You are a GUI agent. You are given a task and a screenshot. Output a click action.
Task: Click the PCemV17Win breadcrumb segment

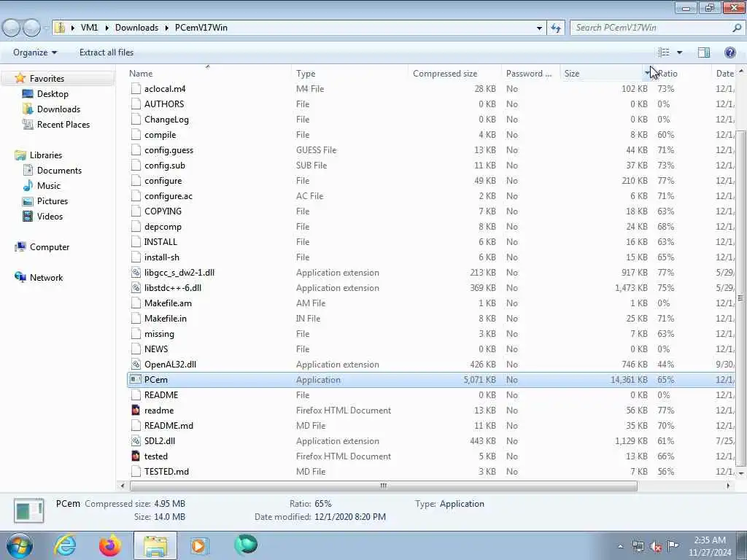(x=201, y=28)
